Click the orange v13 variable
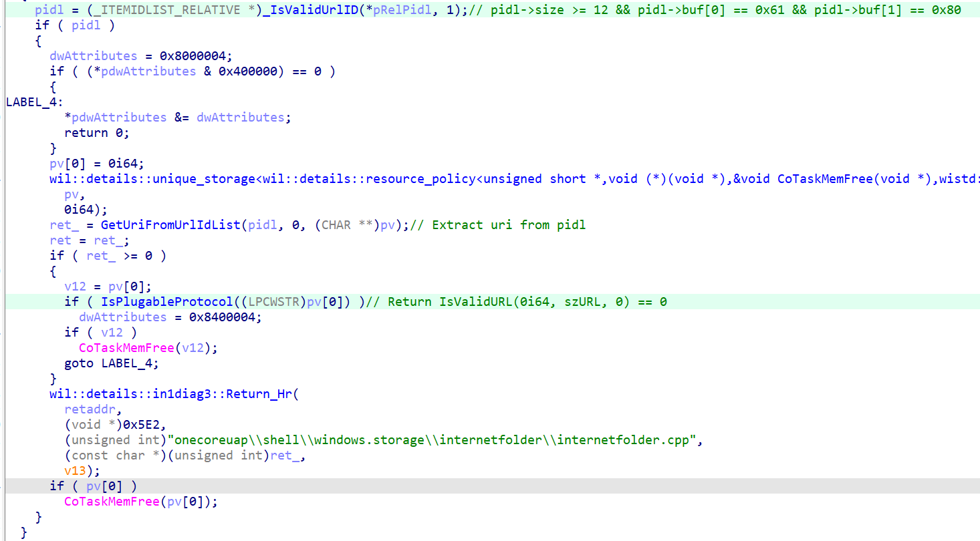The width and height of the screenshot is (980, 541). pyautogui.click(x=75, y=471)
